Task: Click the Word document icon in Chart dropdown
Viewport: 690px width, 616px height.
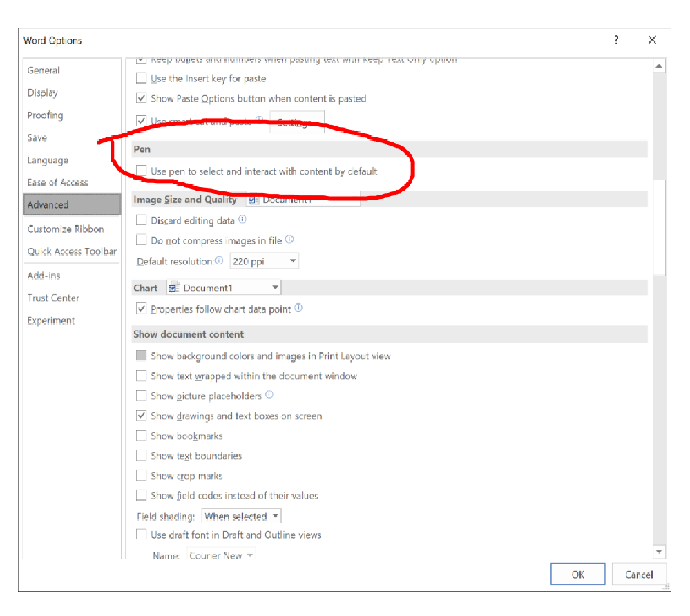Action: pyautogui.click(x=174, y=288)
